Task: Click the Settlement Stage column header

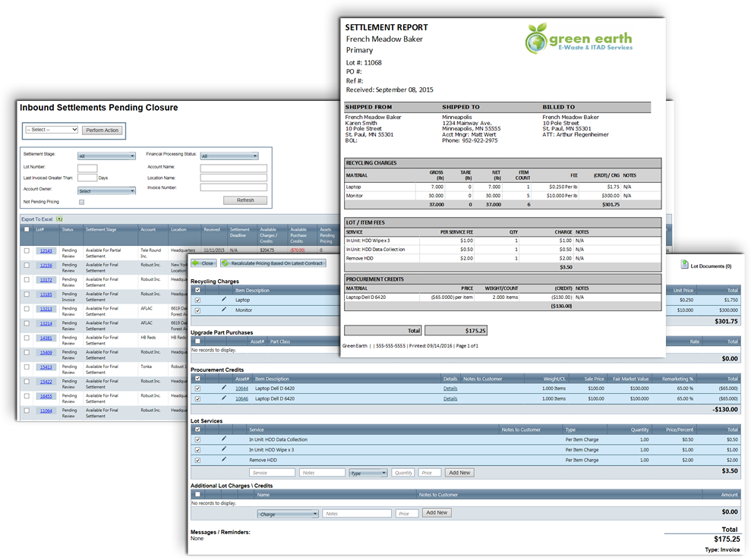Action: tap(101, 230)
